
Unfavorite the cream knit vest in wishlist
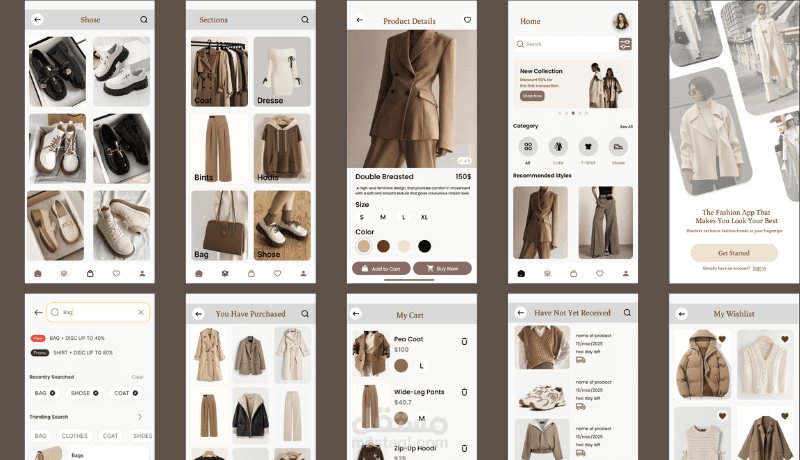pos(785,339)
